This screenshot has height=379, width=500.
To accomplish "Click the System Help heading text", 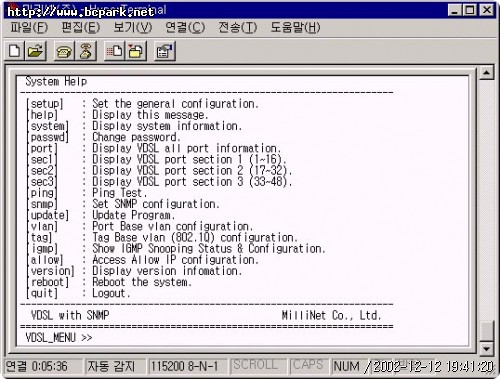I will [56, 81].
